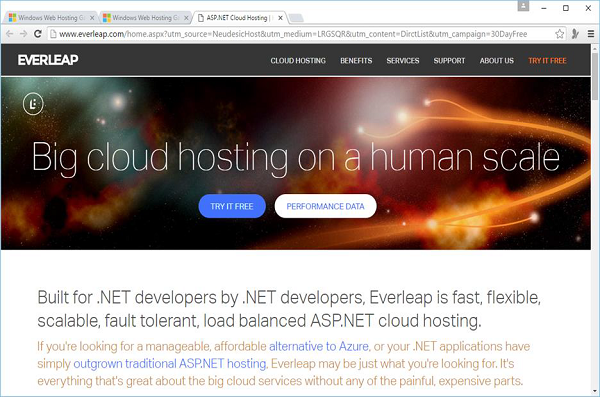Click the browser back arrow
This screenshot has width=600, height=397.
click(x=10, y=34)
